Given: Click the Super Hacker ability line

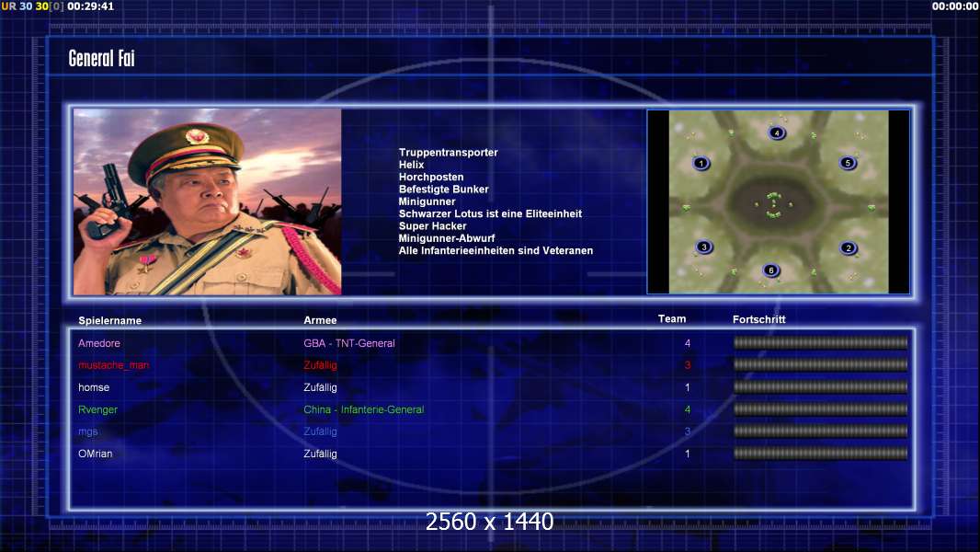Looking at the screenshot, I should click(432, 225).
